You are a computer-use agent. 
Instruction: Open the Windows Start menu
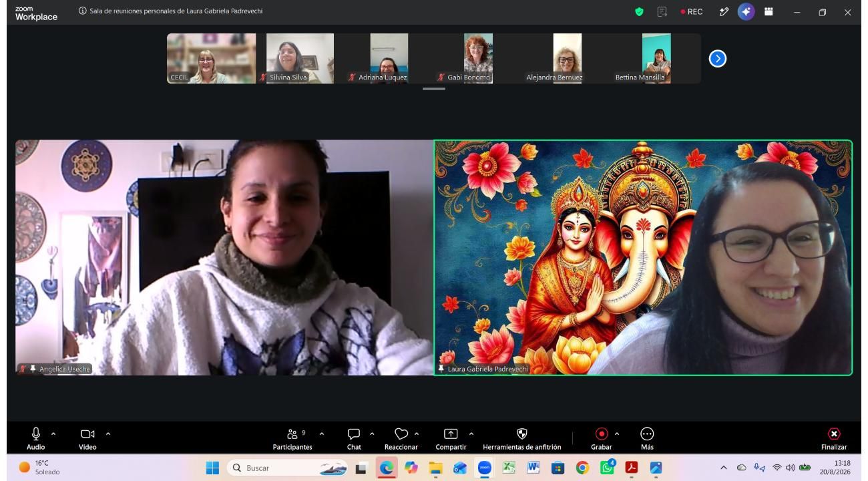point(212,468)
